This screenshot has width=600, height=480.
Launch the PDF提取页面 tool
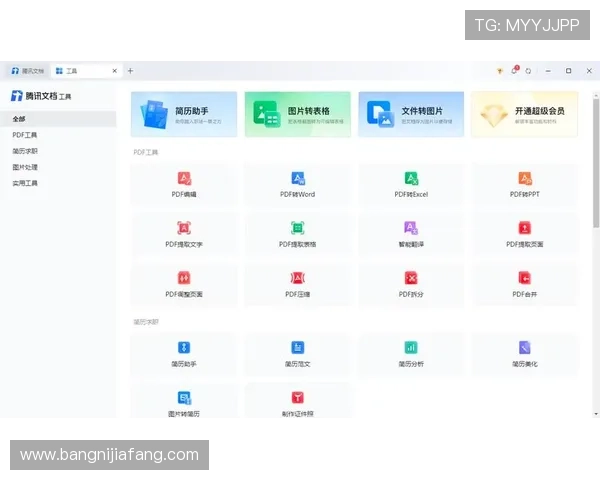[x=525, y=235]
